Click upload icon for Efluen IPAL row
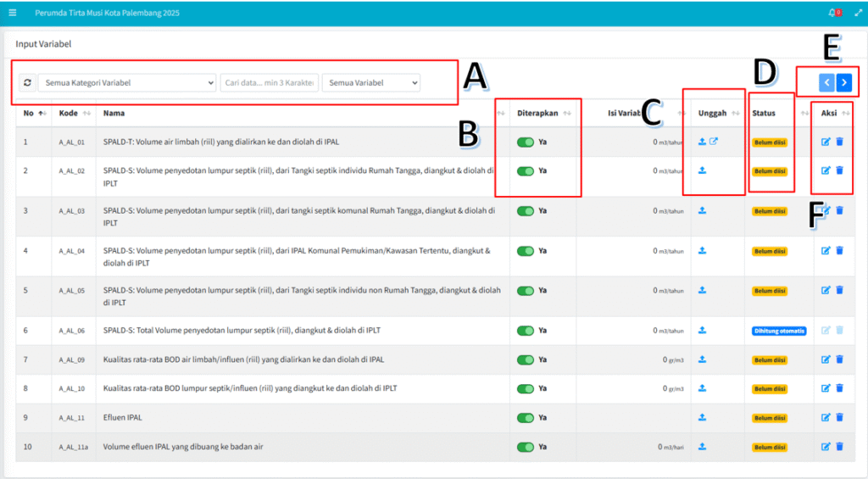 click(x=702, y=417)
